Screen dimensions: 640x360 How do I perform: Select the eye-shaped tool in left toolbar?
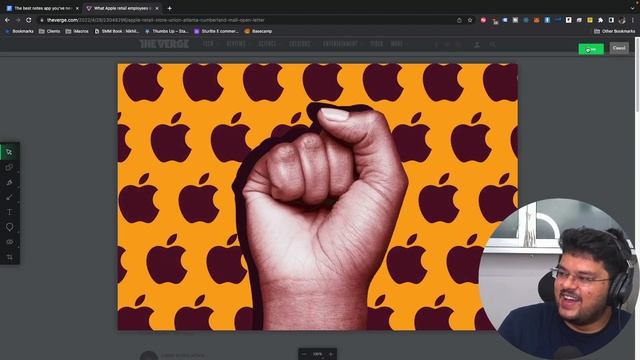9,242
